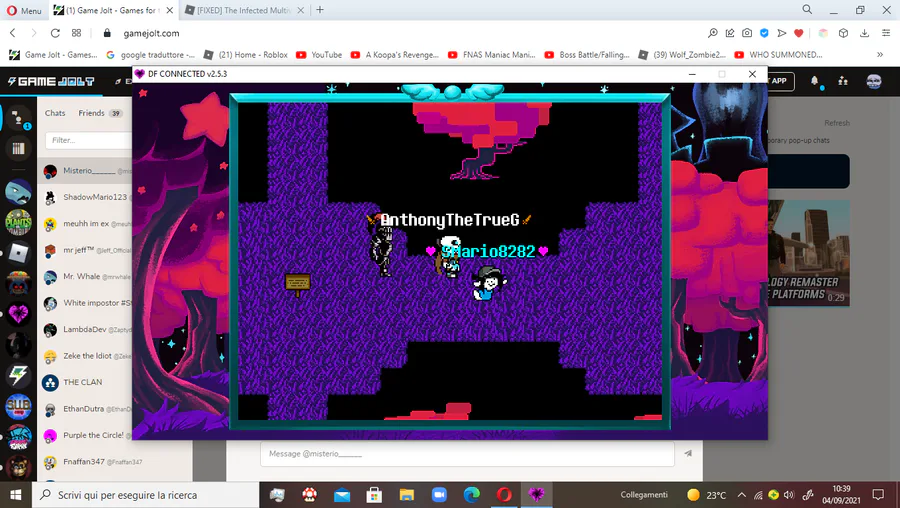Open Opera My Flow send icon
This screenshot has height=508, width=900.
(781, 33)
